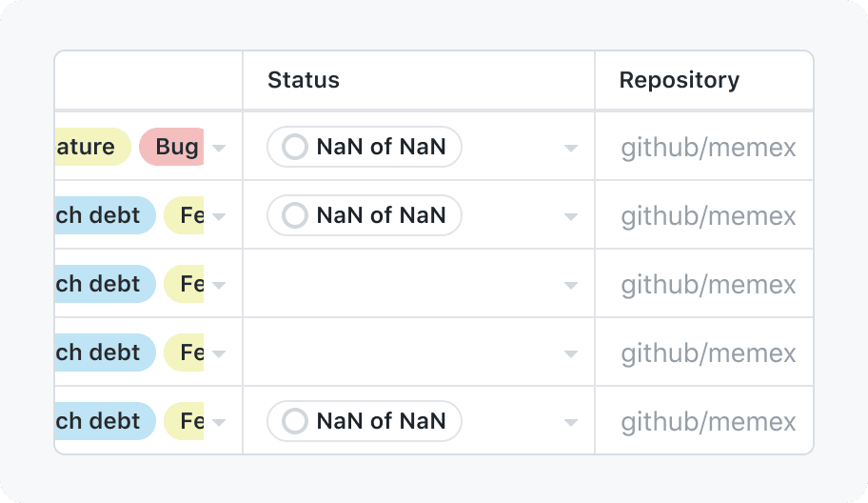
Task: Open labels dropdown arrow in last row
Action: [x=219, y=422]
